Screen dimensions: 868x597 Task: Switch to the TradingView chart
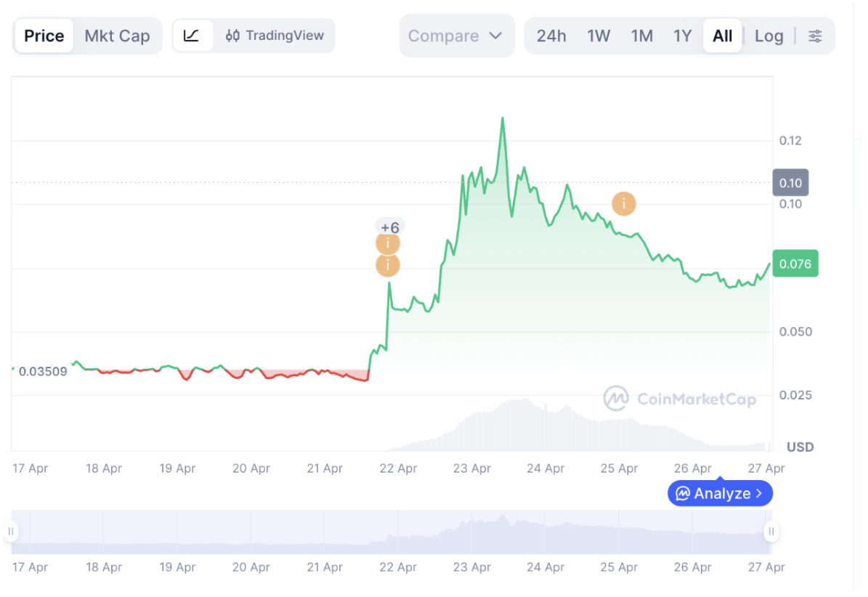click(275, 36)
